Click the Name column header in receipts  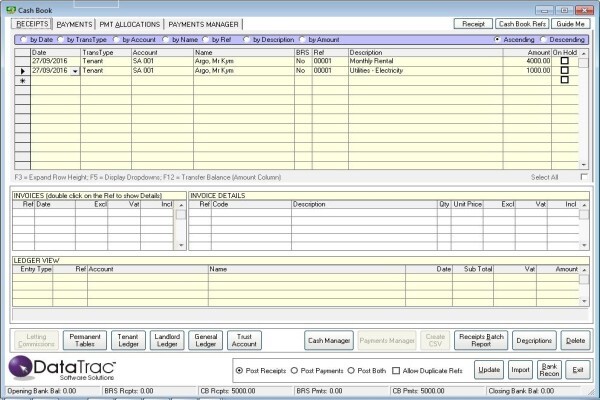click(x=244, y=52)
